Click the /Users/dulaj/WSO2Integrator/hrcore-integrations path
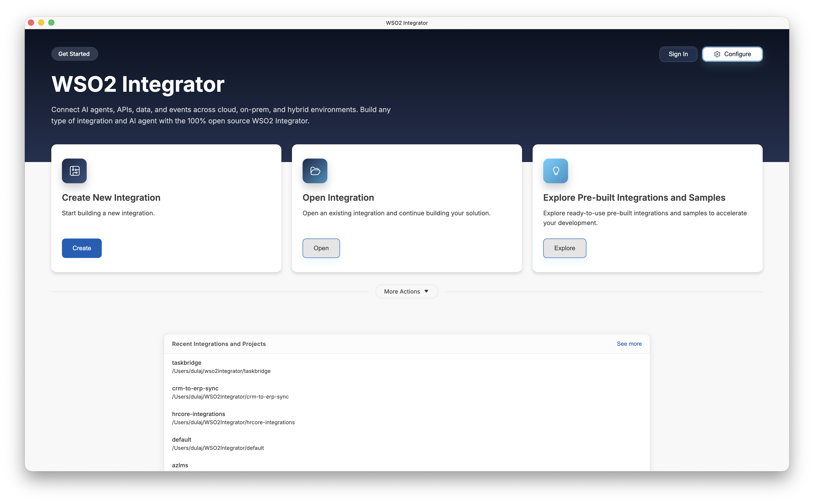The width and height of the screenshot is (814, 504). click(x=233, y=422)
